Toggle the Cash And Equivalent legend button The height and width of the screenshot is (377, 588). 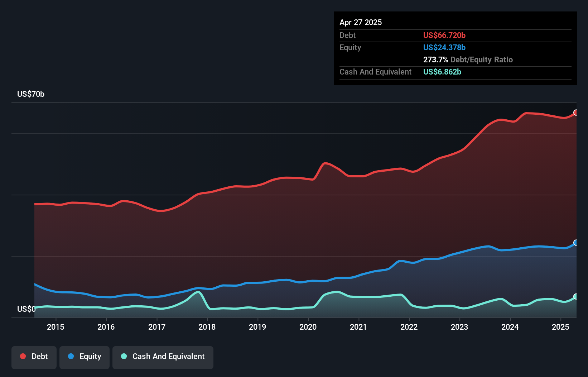163,357
